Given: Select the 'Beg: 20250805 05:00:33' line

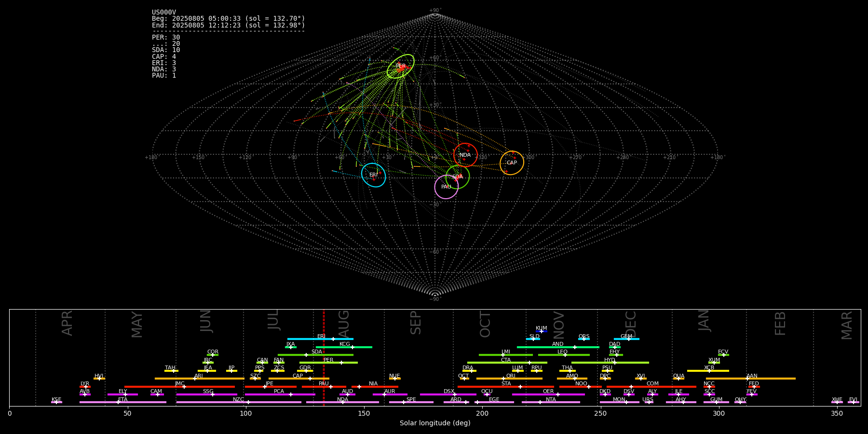Looking at the screenshot, I should 229,19.
